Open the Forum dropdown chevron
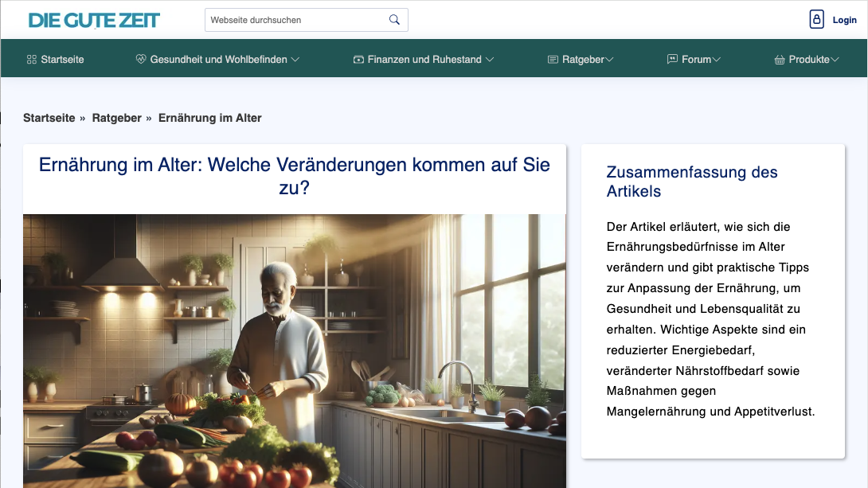Image resolution: width=868 pixels, height=488 pixels. [717, 58]
